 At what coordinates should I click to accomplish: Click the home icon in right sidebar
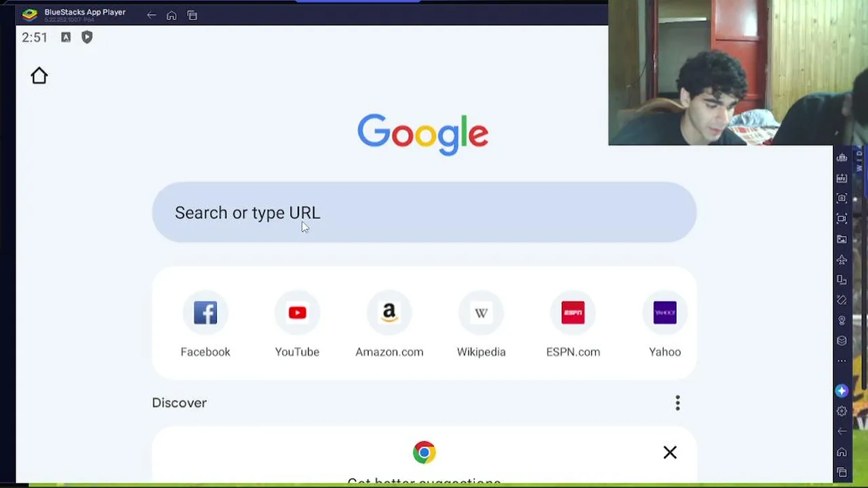[842, 452]
